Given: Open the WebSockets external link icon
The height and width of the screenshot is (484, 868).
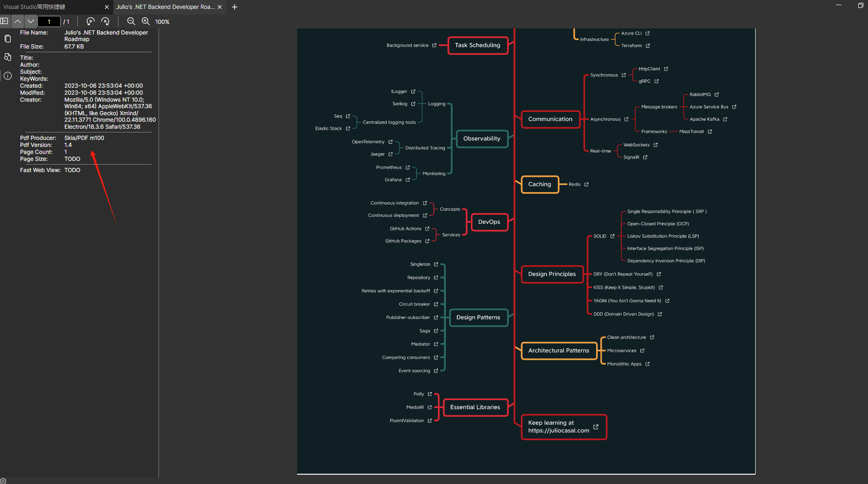Looking at the screenshot, I should coord(656,145).
